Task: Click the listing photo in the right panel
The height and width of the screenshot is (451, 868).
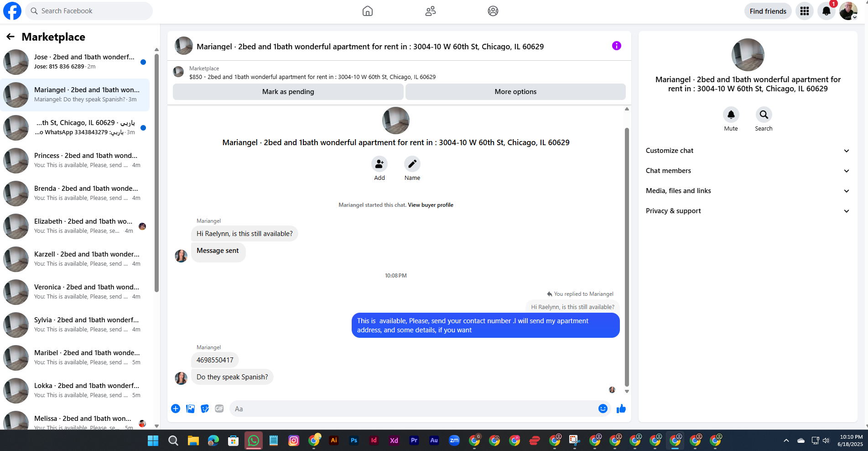Action: click(x=748, y=55)
